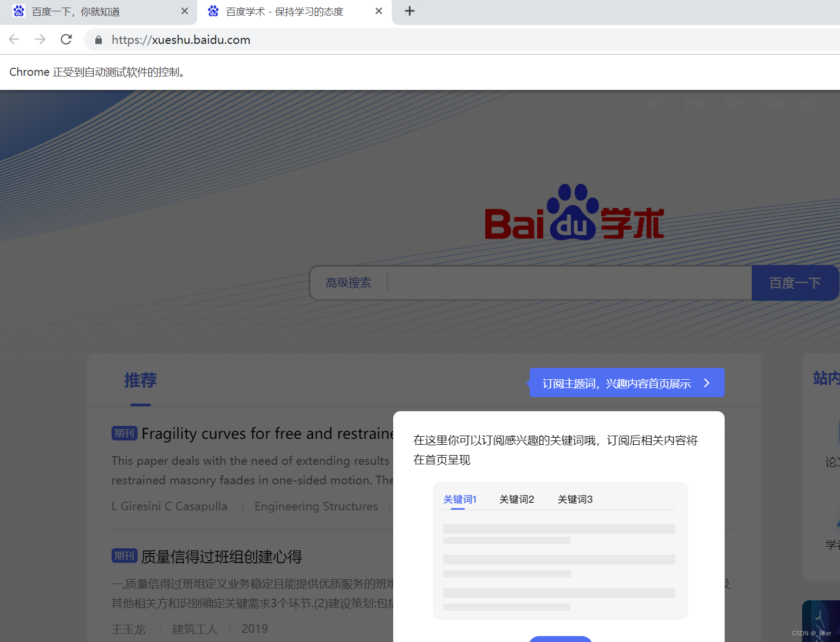Open the Engineering Structures journal link

(316, 506)
